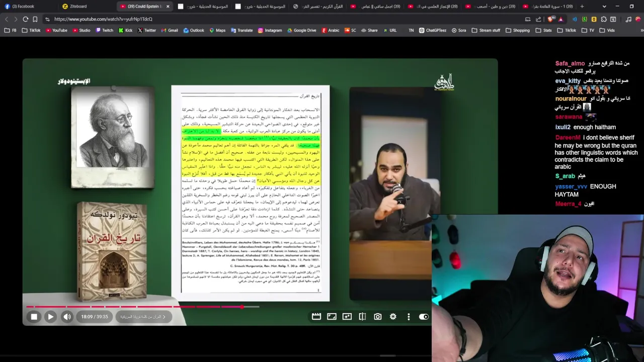Open the FB bookmarks folder
644x362 pixels.
click(10, 30)
